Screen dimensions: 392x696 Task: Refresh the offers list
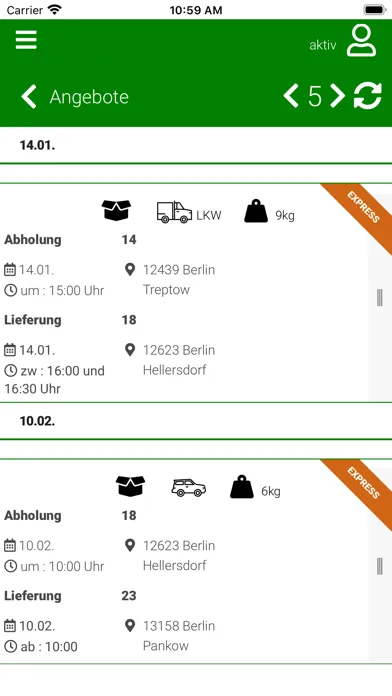click(x=368, y=95)
